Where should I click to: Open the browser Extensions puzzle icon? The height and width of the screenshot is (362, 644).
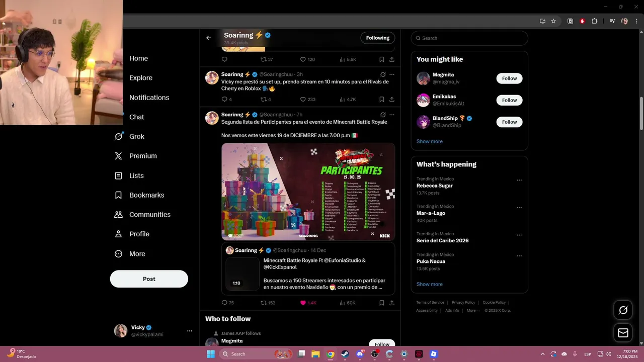[594, 21]
